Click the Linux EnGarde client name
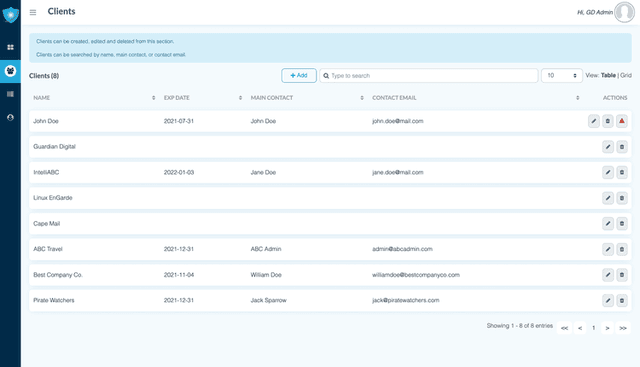The height and width of the screenshot is (367, 640). (53, 198)
